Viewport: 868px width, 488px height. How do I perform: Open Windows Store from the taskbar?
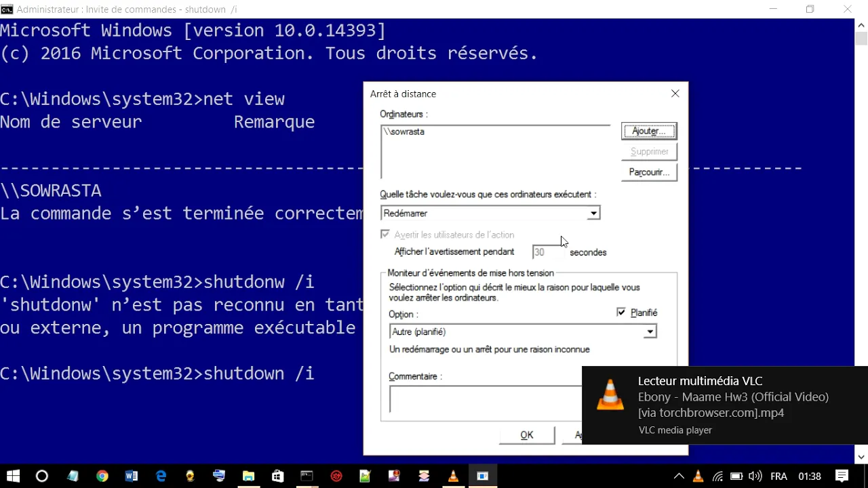point(277,476)
